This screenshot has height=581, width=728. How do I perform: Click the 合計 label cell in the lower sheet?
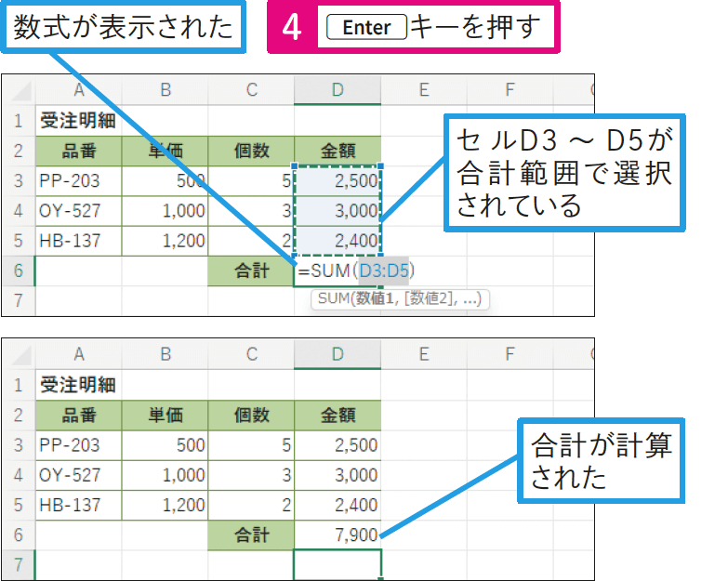point(251,535)
